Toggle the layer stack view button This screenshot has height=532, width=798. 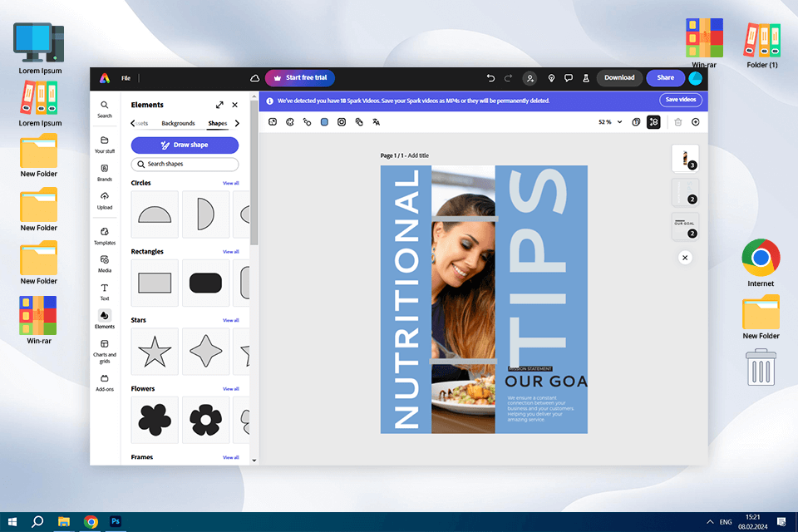pos(653,122)
